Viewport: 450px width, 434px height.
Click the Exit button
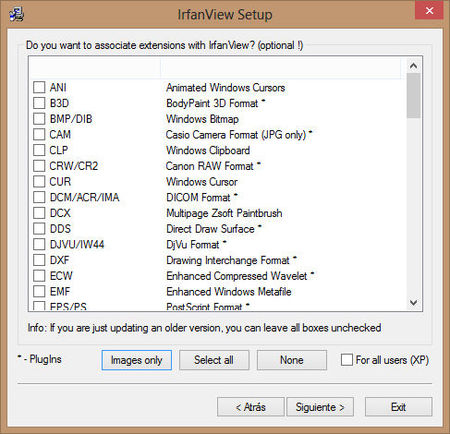point(398,407)
